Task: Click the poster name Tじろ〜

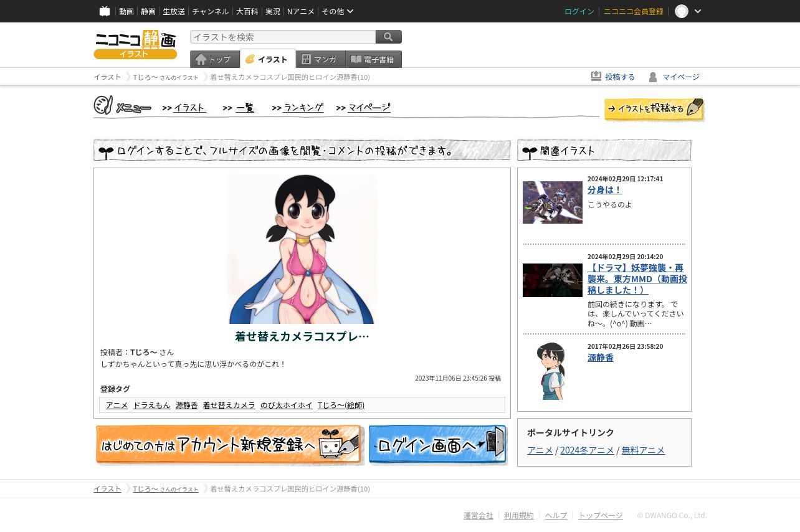Action: pos(144,352)
